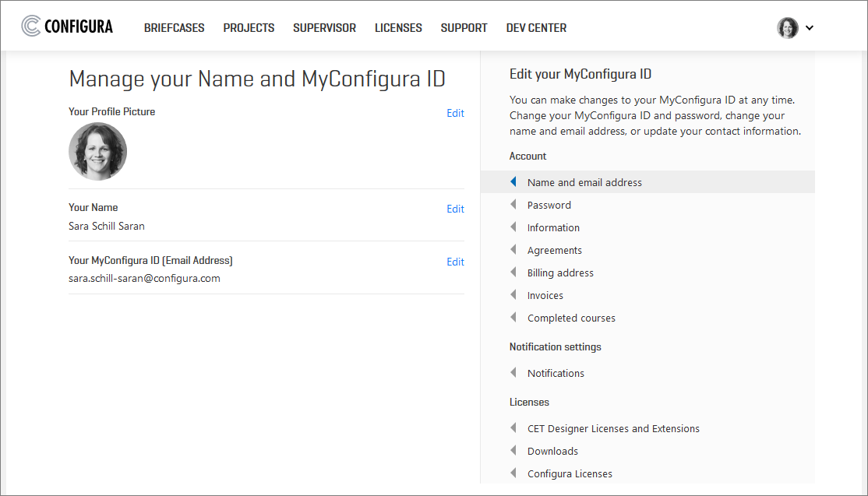
Task: Click the Configura logo
Action: click(67, 26)
